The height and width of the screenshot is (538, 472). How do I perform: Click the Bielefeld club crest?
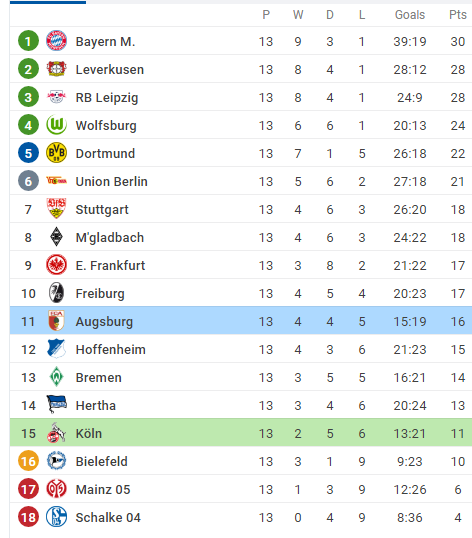point(56,461)
